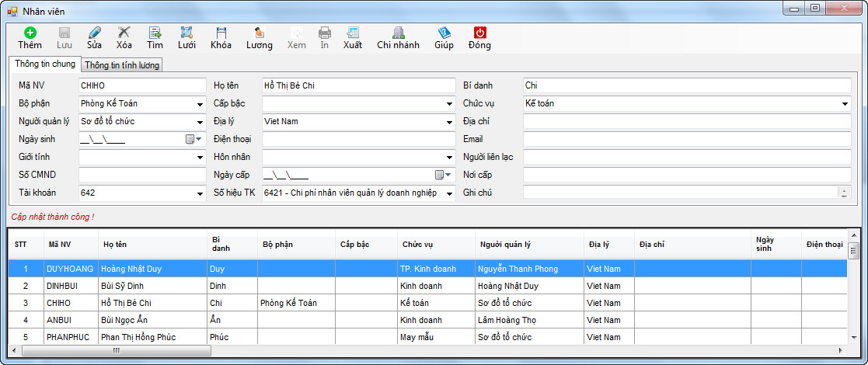Viewport: 868px width, 365px height.
Task: Click the Khóa lock icon
Action: (221, 33)
